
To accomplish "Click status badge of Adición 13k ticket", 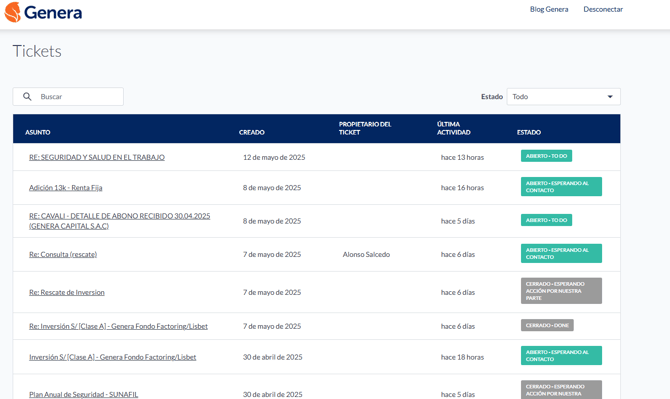I will [561, 187].
